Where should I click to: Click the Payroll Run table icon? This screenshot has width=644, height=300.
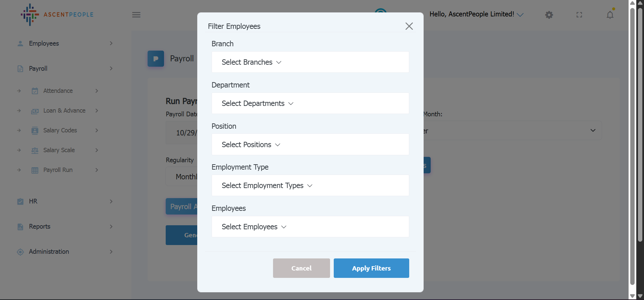[35, 170]
